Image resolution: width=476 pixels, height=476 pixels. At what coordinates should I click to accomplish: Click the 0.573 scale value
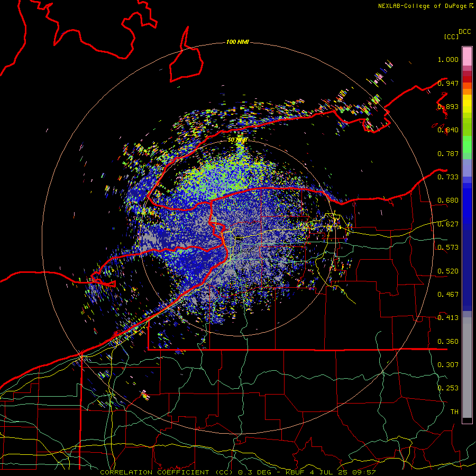[448, 248]
